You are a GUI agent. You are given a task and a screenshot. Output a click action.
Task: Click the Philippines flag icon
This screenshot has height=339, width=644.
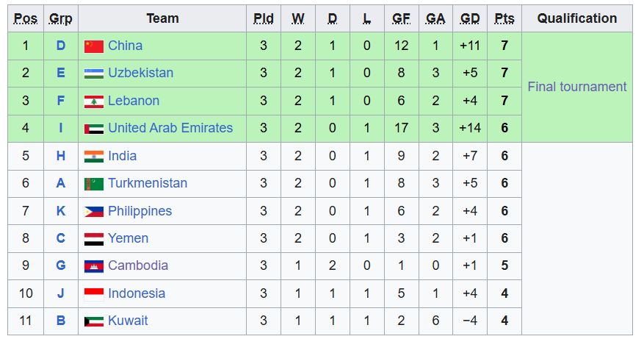tap(94, 212)
